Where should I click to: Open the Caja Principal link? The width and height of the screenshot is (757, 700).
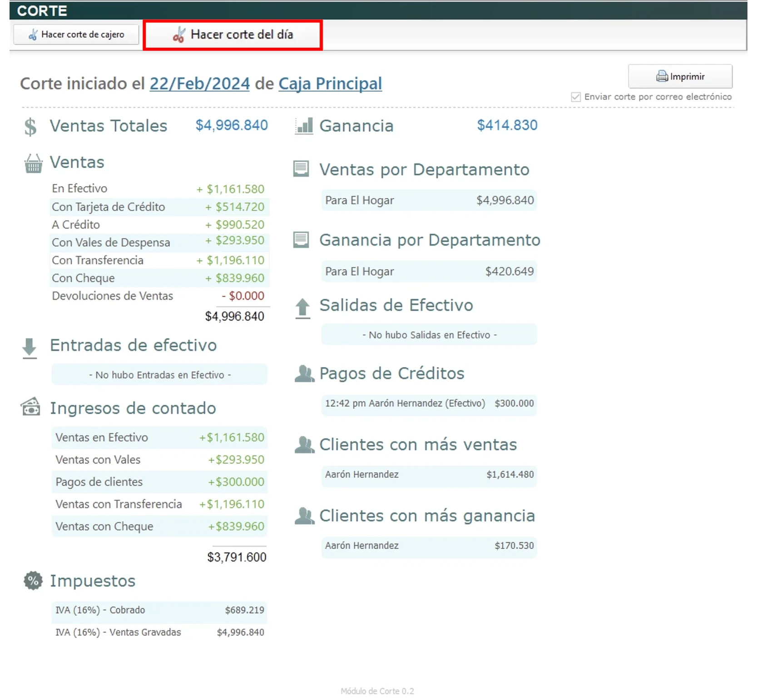tap(330, 84)
